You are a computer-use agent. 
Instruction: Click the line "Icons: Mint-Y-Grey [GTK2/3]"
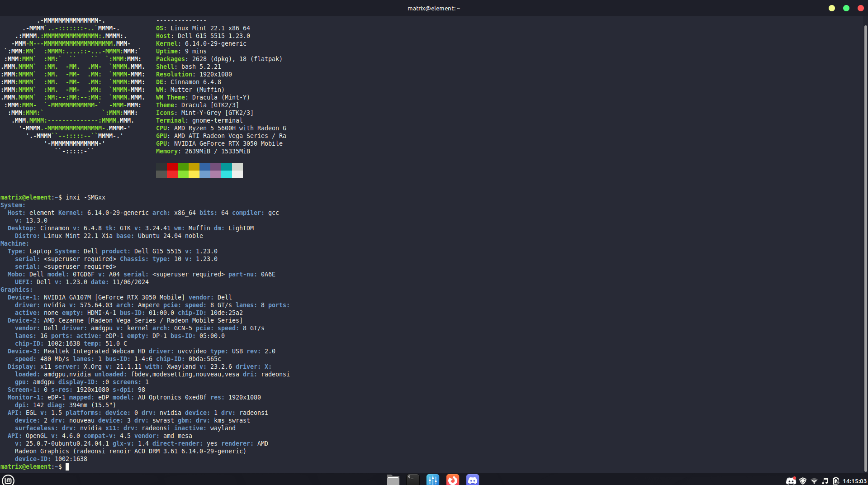click(x=205, y=113)
